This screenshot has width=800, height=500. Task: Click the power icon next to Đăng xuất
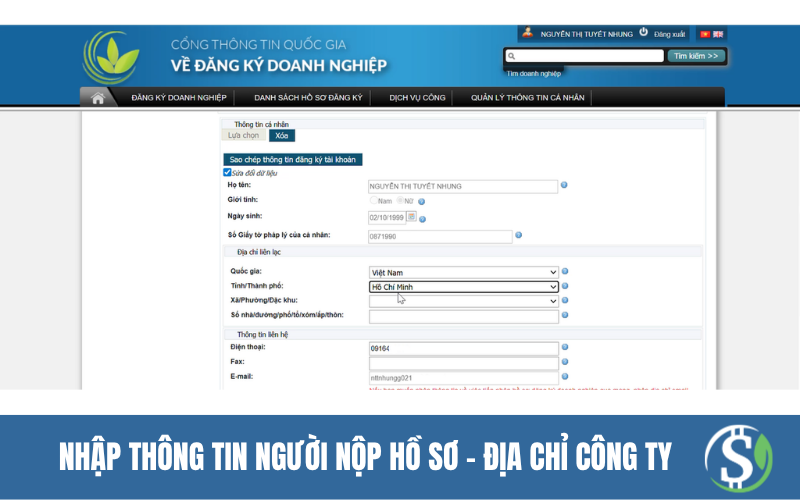click(x=643, y=32)
